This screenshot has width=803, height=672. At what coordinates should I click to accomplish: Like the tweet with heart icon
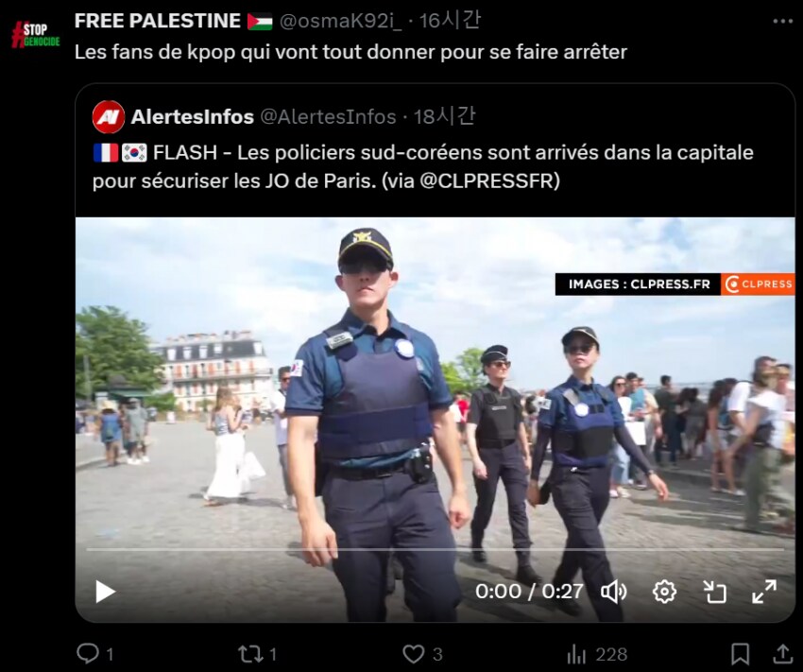click(413, 654)
